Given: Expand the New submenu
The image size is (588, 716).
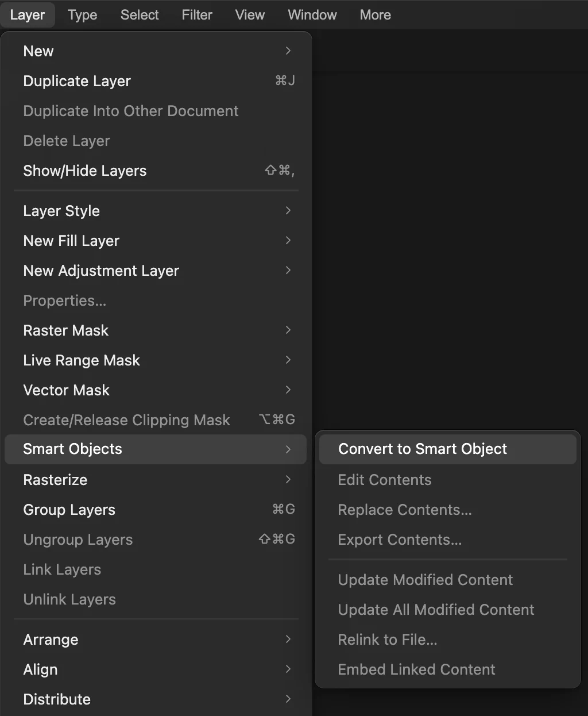Looking at the screenshot, I should click(x=156, y=51).
